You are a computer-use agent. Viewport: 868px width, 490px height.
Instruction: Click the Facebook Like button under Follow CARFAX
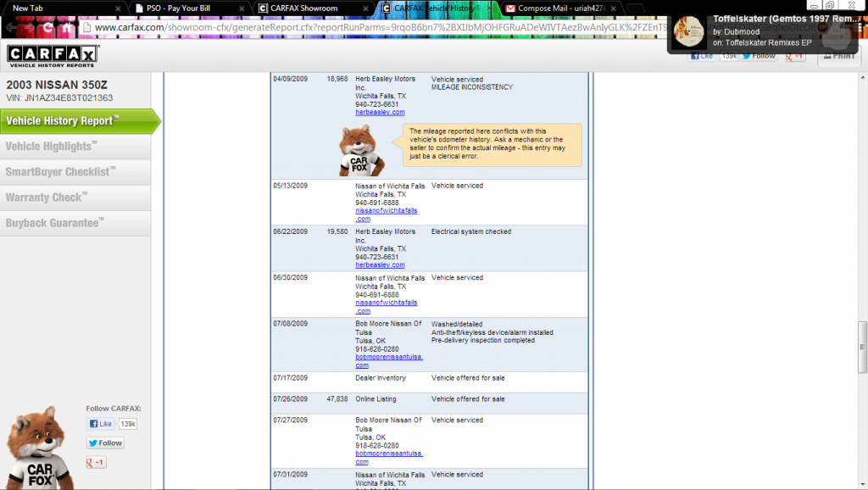(100, 424)
